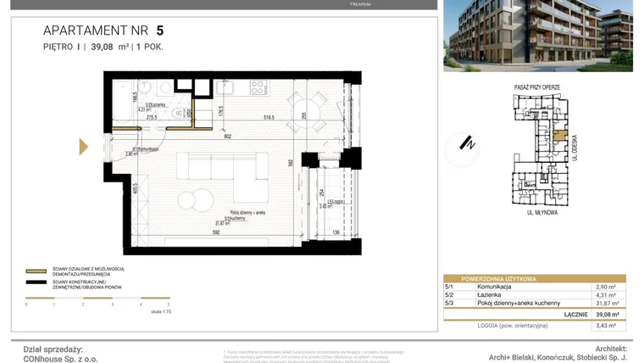Click the 'ŁĄCZNIE' total label
The width and height of the screenshot is (644, 363).
tap(576, 315)
